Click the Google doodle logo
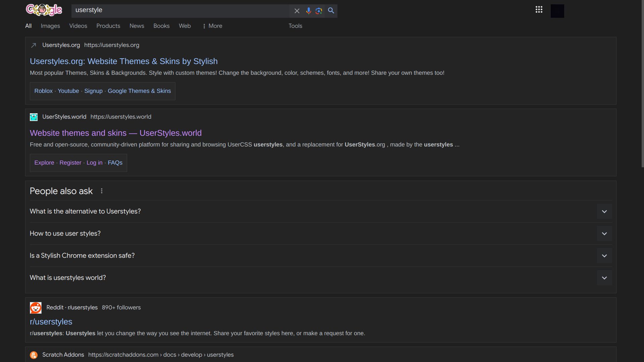The width and height of the screenshot is (644, 362). click(x=44, y=10)
